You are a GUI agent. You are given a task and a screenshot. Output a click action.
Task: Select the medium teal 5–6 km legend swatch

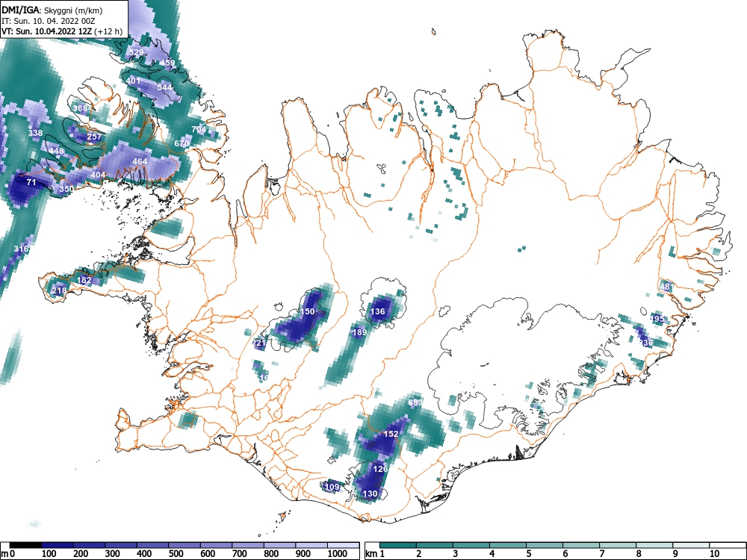[545, 545]
